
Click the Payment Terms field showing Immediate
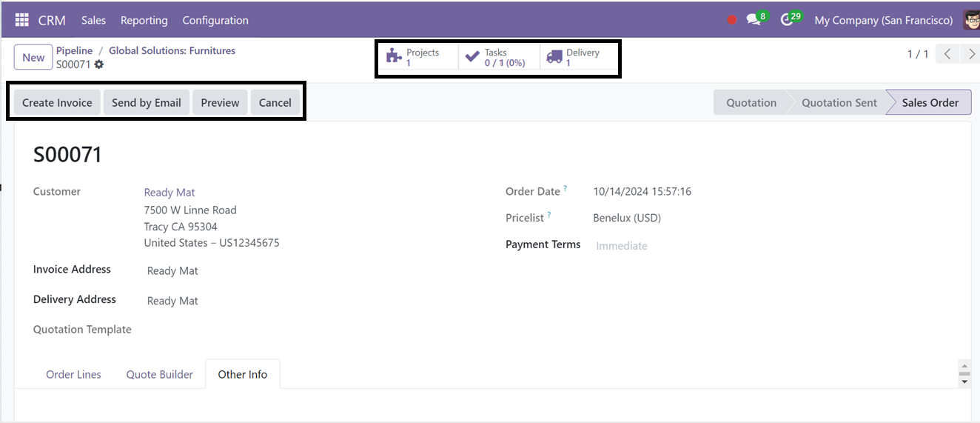tap(622, 246)
